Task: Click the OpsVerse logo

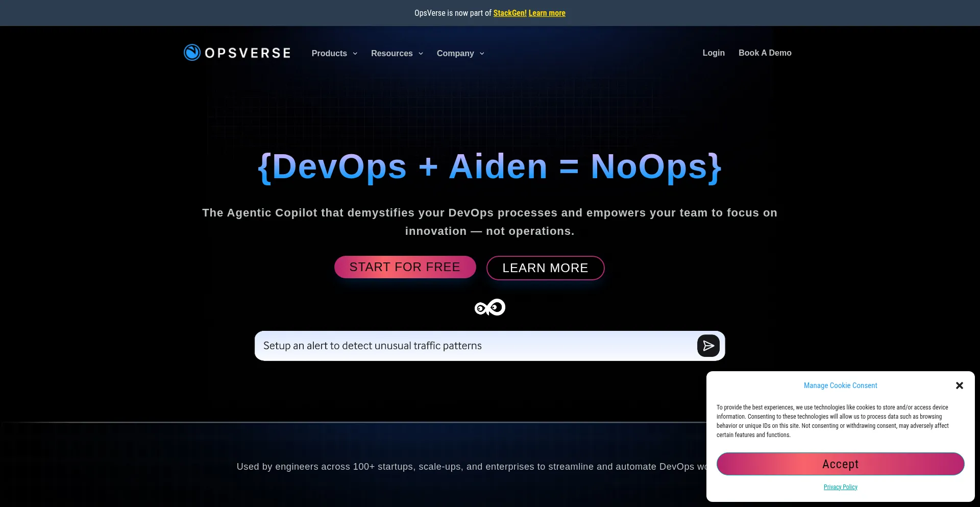Action: 236,53
